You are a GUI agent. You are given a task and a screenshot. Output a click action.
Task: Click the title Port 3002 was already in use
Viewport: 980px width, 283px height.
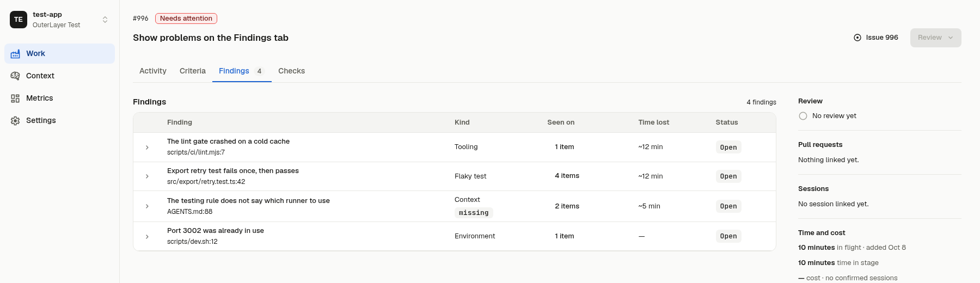click(x=216, y=231)
